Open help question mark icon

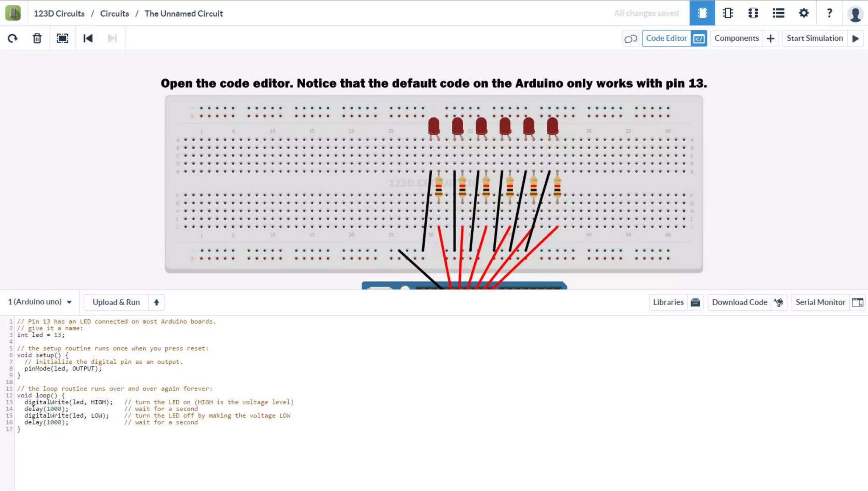829,13
